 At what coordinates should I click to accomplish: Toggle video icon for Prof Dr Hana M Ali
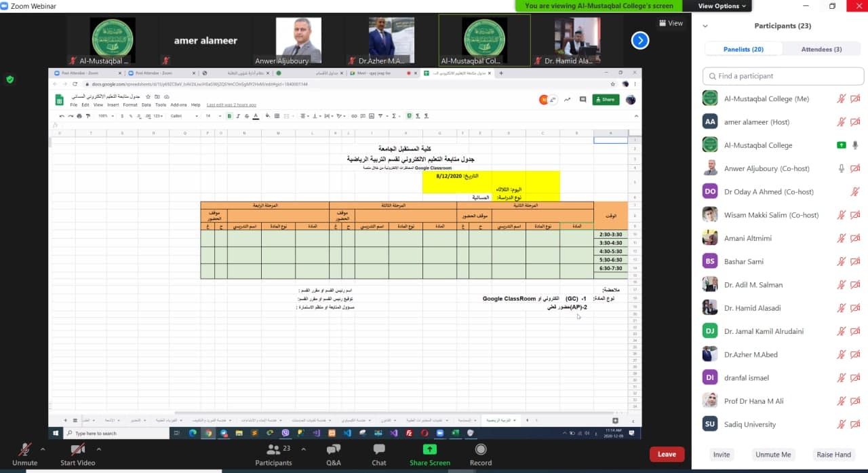click(855, 401)
